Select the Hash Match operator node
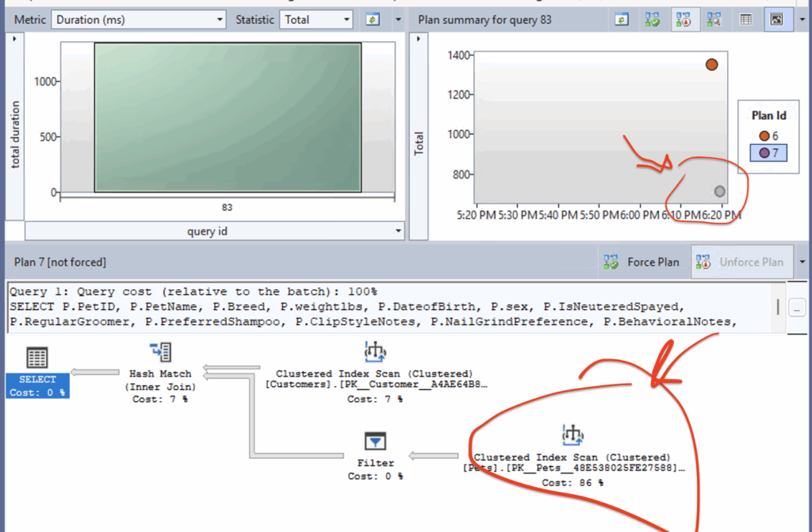 [x=161, y=354]
